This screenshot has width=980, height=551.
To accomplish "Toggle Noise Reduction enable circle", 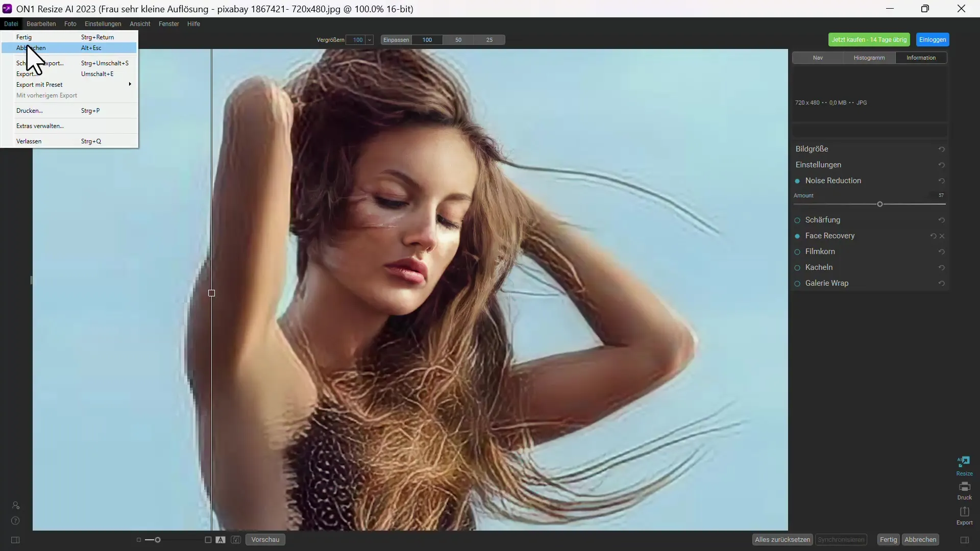I will point(798,180).
